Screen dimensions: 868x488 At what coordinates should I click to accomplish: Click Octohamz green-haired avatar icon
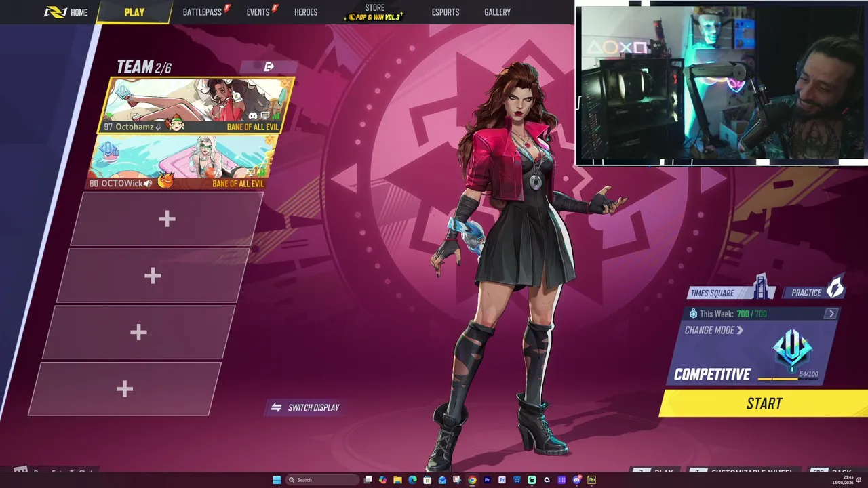(176, 125)
